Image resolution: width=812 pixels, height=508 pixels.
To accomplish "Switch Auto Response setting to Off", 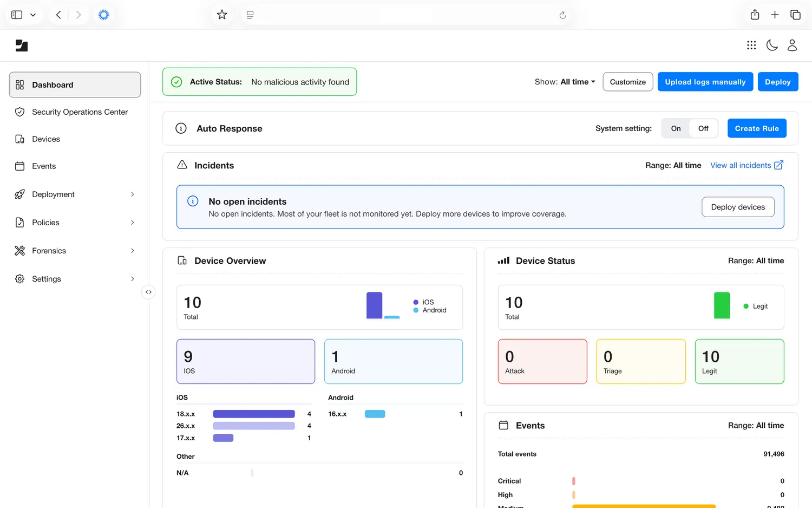I will tap(703, 128).
